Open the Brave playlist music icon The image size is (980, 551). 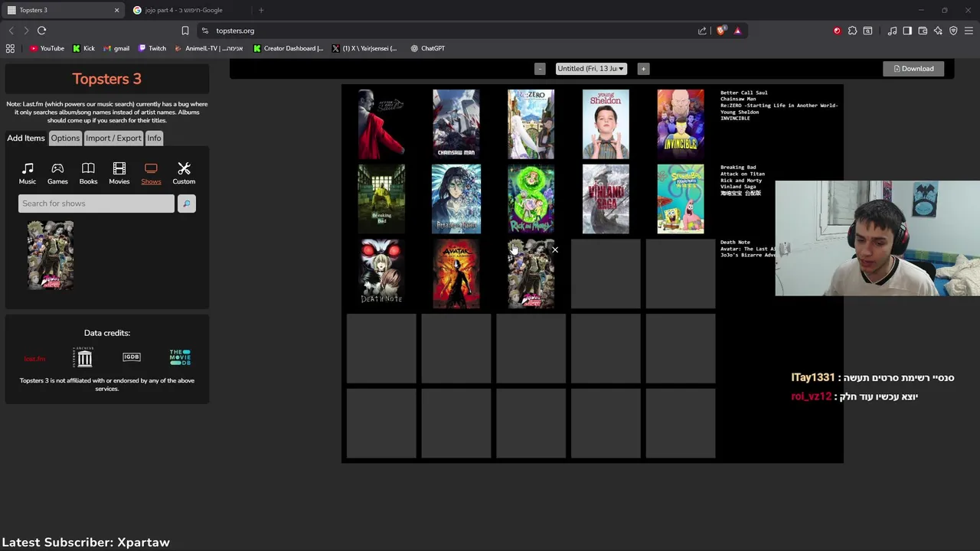click(x=892, y=31)
